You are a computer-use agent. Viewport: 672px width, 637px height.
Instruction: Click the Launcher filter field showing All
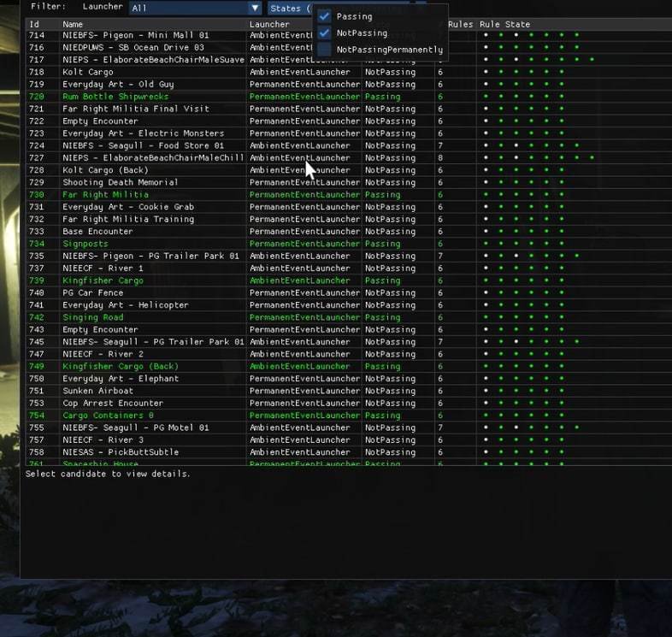point(188,8)
